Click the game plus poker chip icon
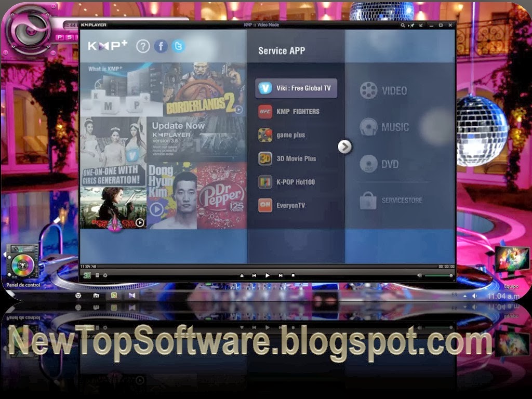Image resolution: width=532 pixels, height=399 pixels. pyautogui.click(x=265, y=135)
